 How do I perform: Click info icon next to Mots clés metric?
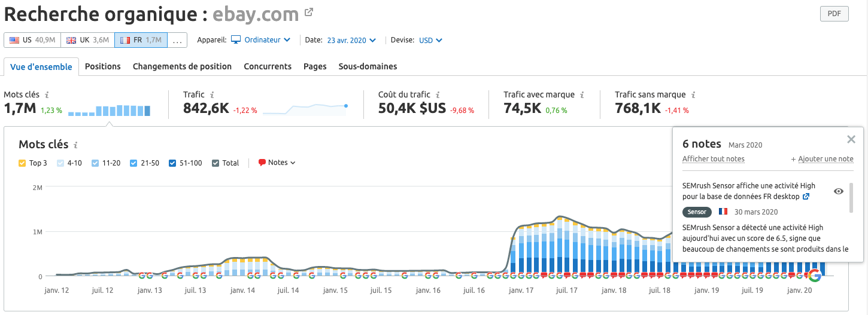pyautogui.click(x=47, y=94)
